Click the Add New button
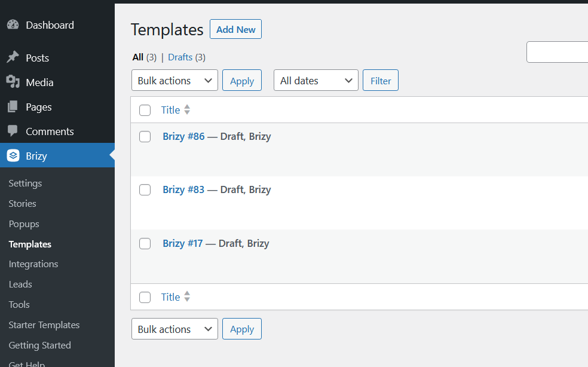Viewport: 588px width, 367px height. pos(235,29)
